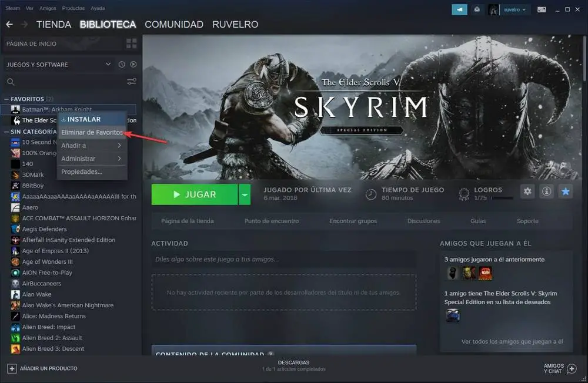
Task: Click the Skyrim game icon in favorites
Action: click(15, 120)
